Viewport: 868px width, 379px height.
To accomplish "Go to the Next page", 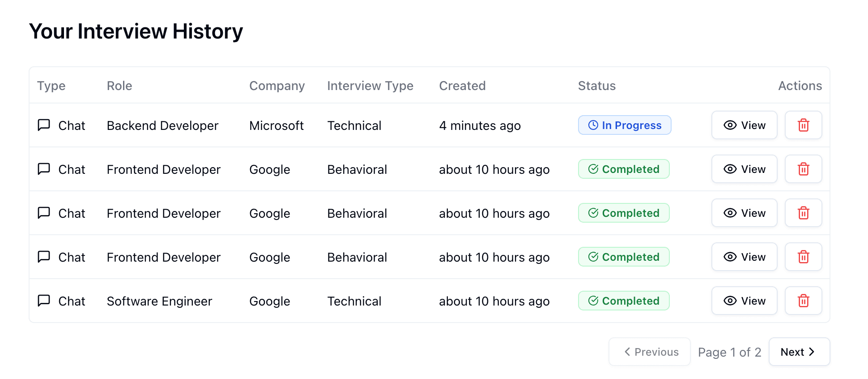I will (x=799, y=352).
